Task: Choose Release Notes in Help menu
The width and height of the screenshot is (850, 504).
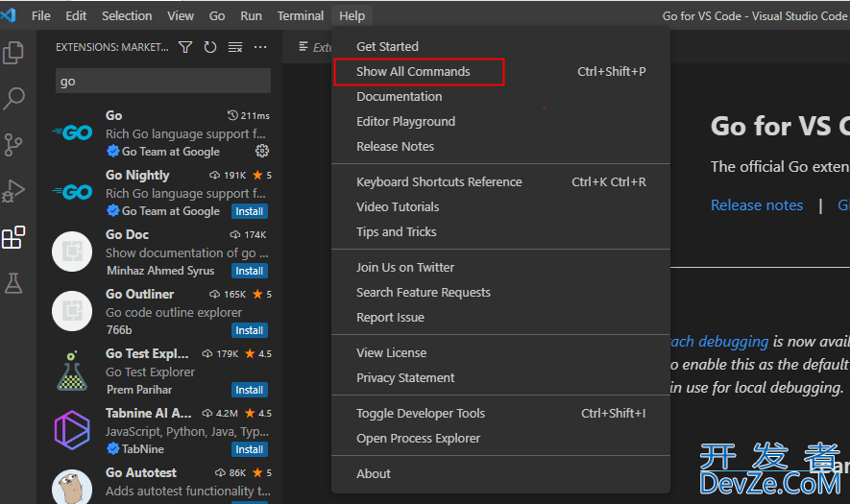Action: [x=500, y=146]
